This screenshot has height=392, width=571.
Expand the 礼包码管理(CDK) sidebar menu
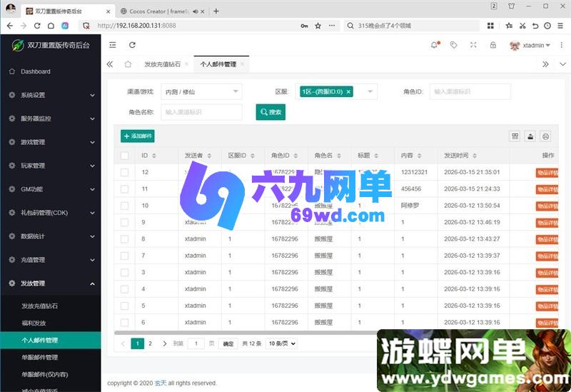coord(51,213)
